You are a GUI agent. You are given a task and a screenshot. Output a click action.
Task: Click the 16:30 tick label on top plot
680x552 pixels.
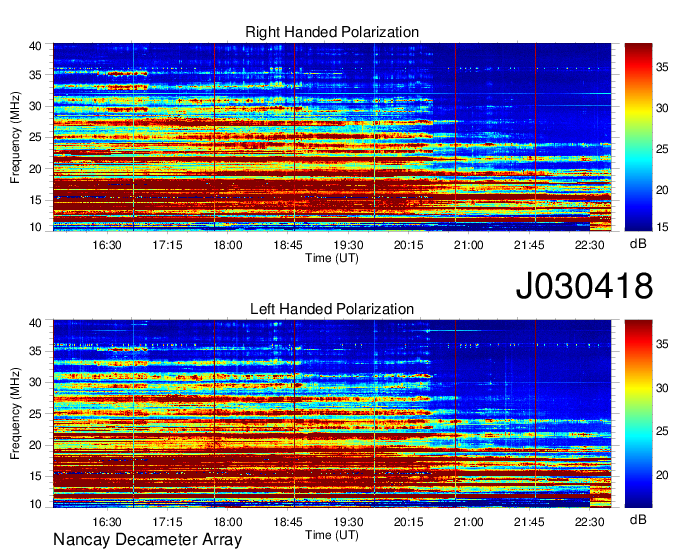click(107, 245)
